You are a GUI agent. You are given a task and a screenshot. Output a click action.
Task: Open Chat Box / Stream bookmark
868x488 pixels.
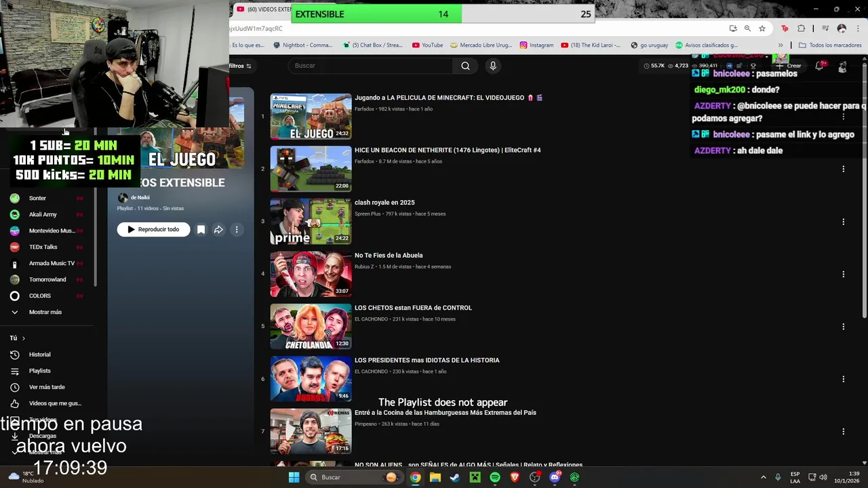tap(373, 45)
